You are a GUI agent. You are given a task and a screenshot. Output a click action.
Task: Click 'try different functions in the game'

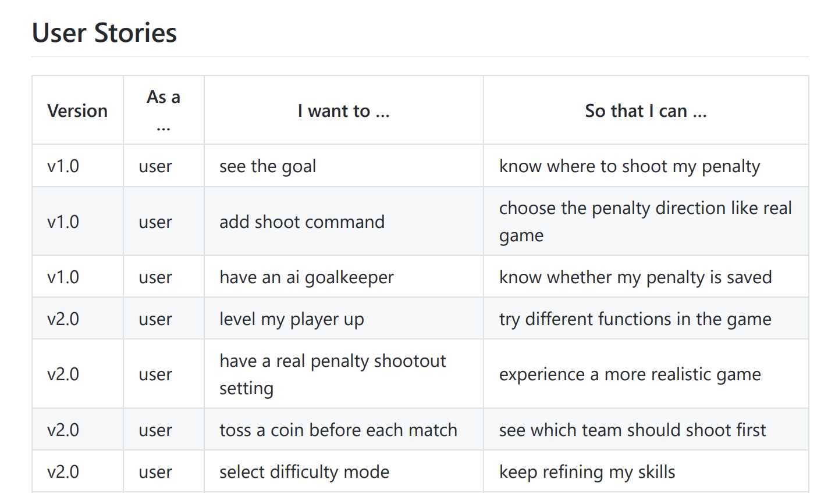[x=635, y=319]
